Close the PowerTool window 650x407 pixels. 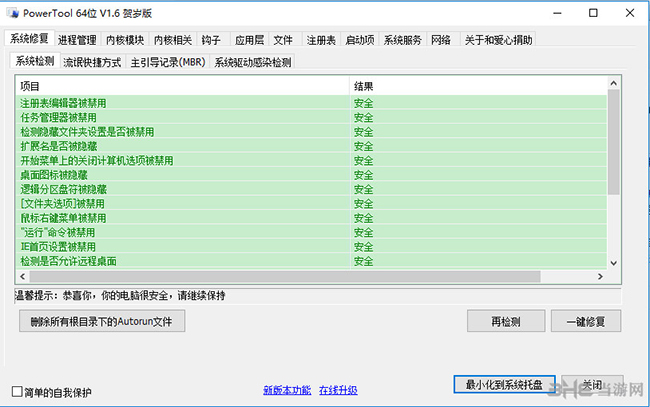point(630,13)
